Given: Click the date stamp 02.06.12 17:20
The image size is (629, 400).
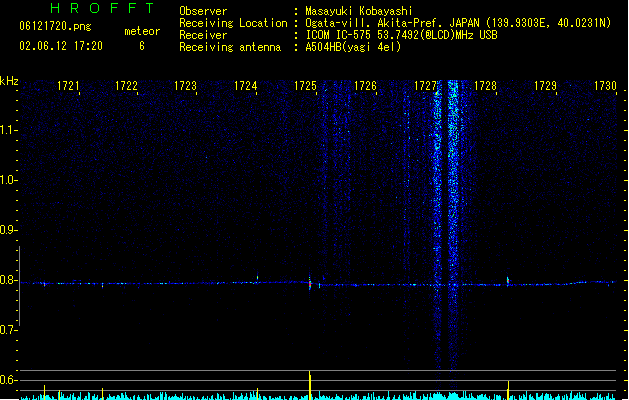Looking at the screenshot, I should [x=61, y=46].
